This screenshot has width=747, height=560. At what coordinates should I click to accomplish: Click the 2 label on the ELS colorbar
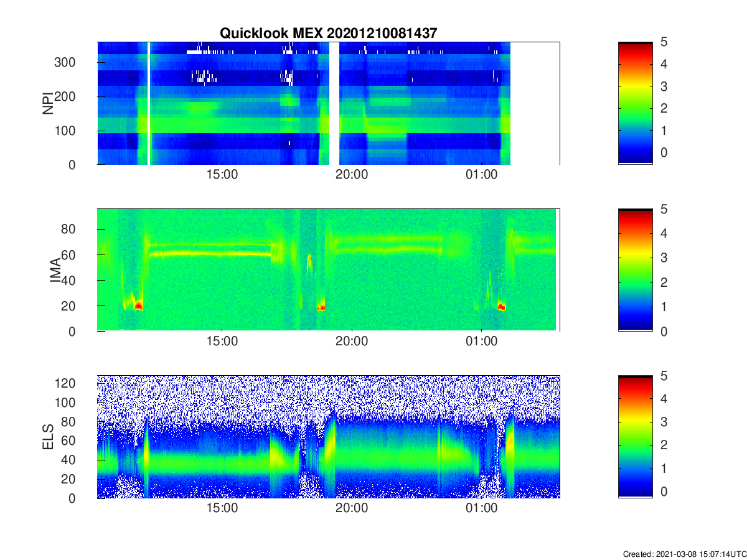[x=664, y=445]
